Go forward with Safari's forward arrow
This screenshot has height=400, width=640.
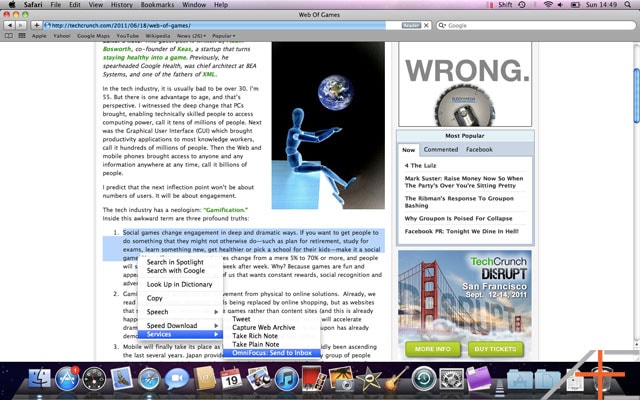point(21,25)
